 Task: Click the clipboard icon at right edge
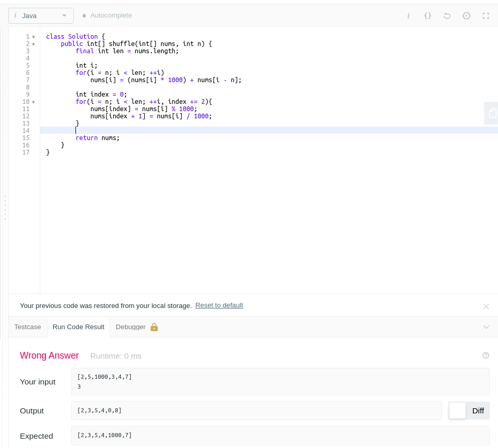492,113
